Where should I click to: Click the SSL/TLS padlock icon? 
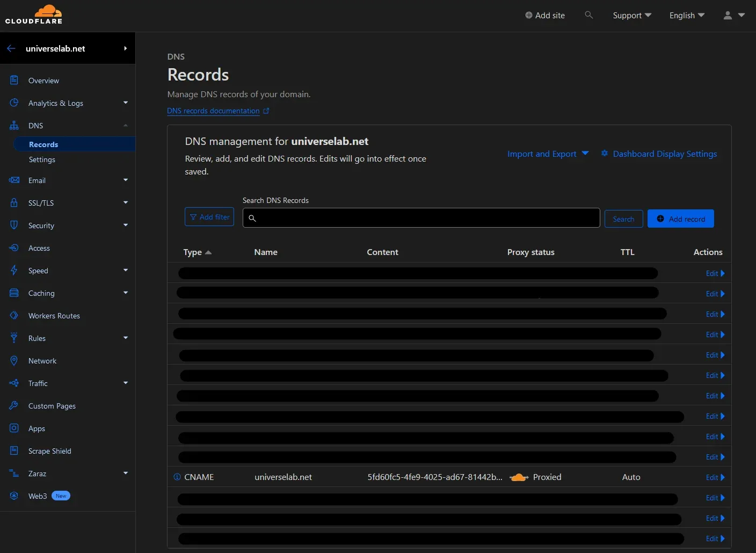click(14, 202)
